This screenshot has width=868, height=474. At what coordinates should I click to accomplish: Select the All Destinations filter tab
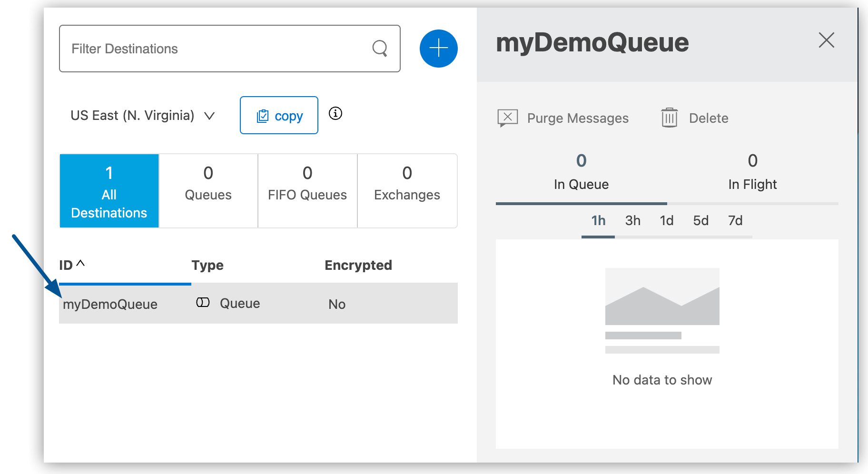[x=109, y=191]
